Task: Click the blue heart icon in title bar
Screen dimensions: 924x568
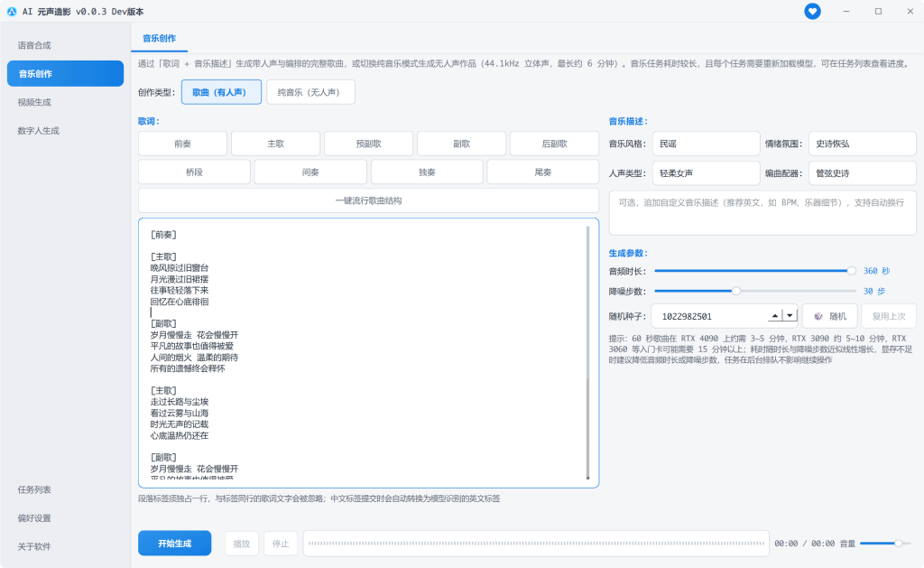Action: click(812, 11)
